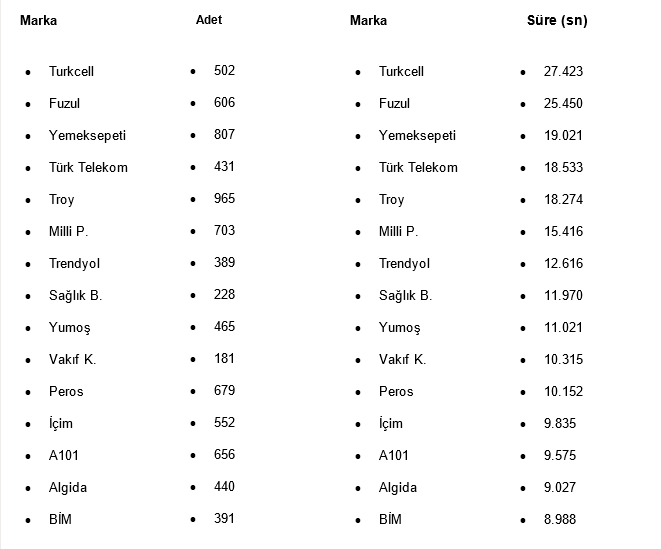
Task: Click Yemeksepeti's count 807
Action: coord(224,135)
